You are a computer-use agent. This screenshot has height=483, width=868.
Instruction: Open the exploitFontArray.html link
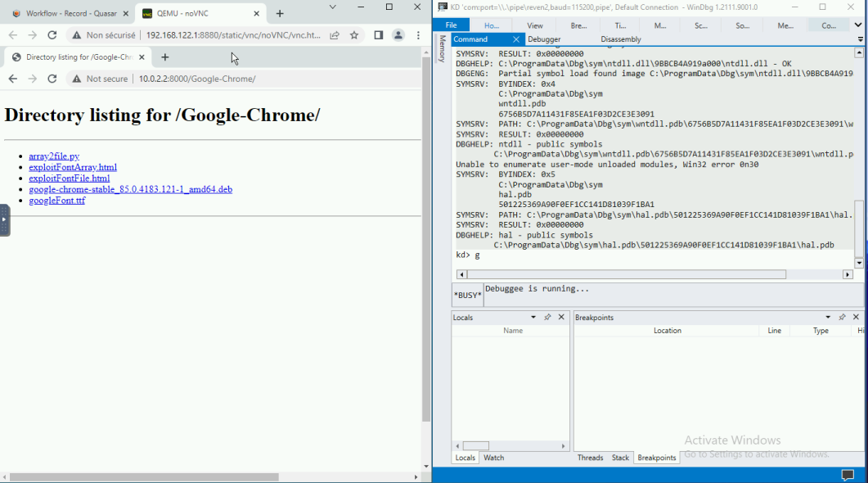(x=73, y=167)
